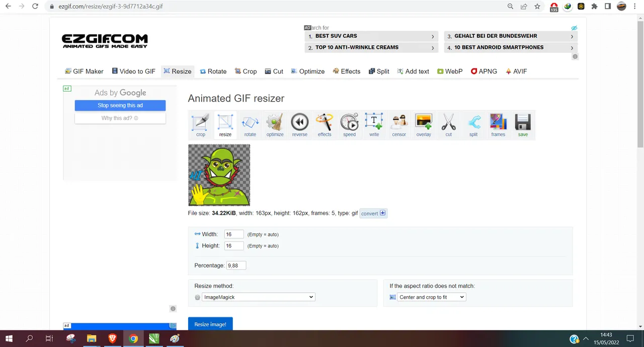644x347 pixels.
Task: Open notification center in taskbar
Action: [630, 338]
